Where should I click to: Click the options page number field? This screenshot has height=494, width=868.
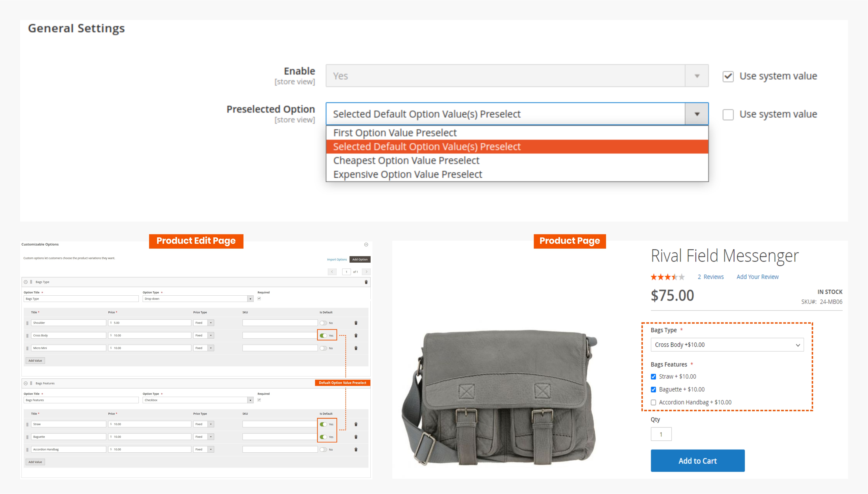(346, 272)
